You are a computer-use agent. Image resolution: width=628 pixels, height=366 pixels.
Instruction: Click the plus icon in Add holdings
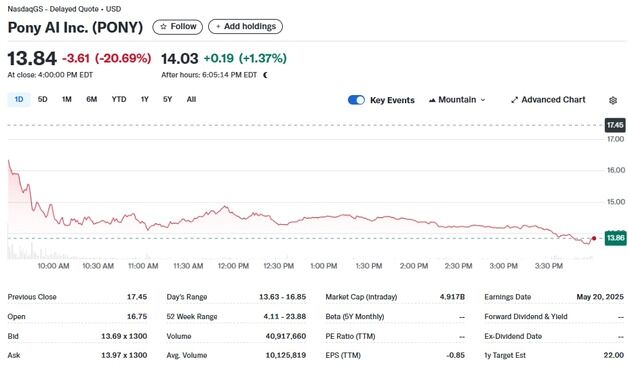coord(218,27)
